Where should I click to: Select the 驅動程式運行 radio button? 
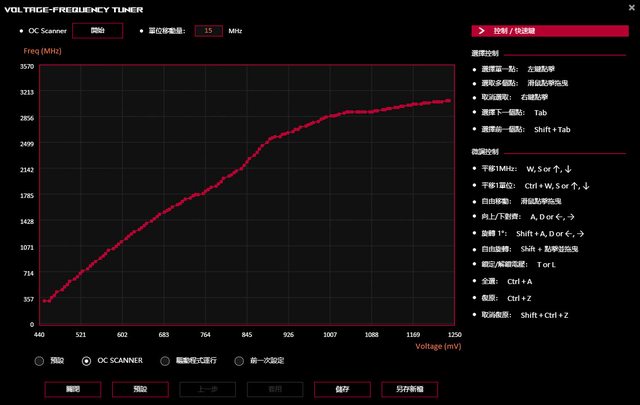coord(166,360)
